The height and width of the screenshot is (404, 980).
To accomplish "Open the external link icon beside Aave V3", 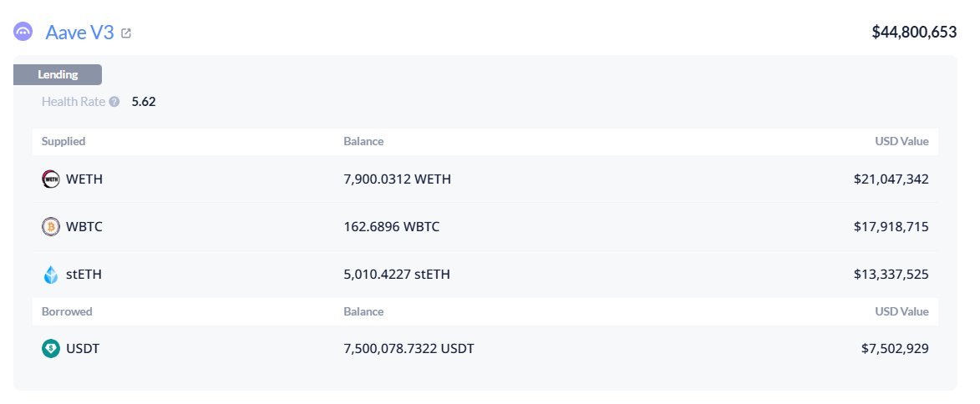I will point(126,33).
